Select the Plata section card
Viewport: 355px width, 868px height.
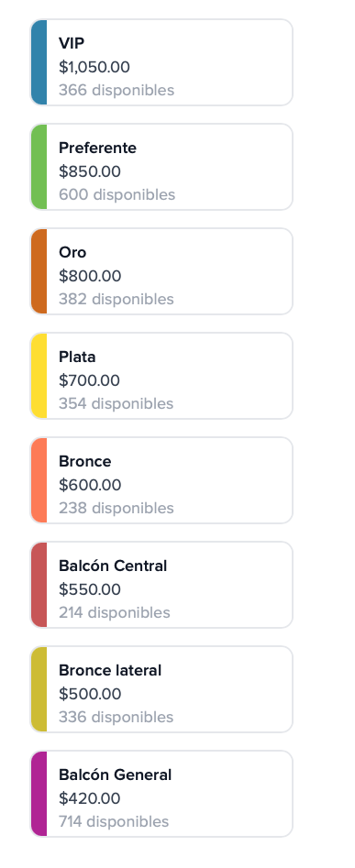(161, 376)
